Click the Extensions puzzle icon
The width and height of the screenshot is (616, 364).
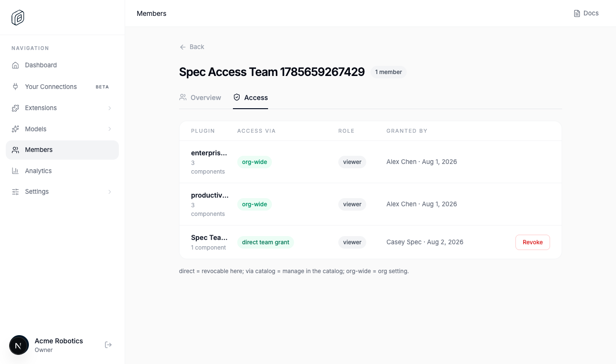15,108
